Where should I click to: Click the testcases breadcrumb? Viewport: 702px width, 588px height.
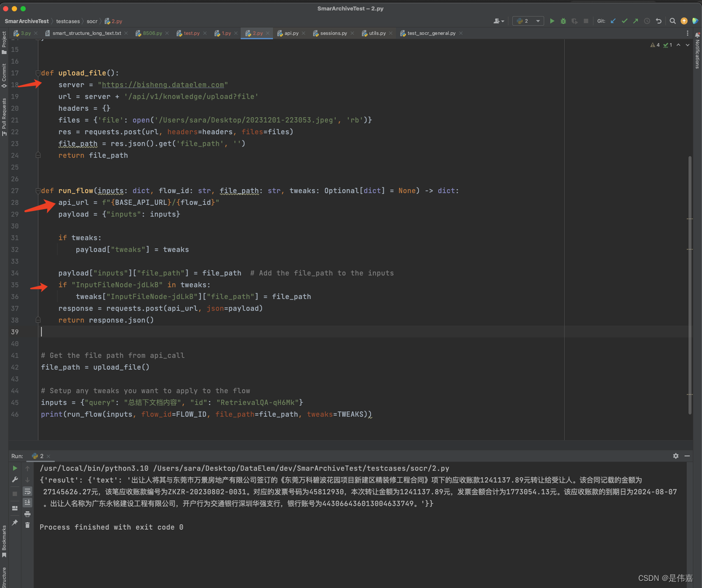click(68, 21)
